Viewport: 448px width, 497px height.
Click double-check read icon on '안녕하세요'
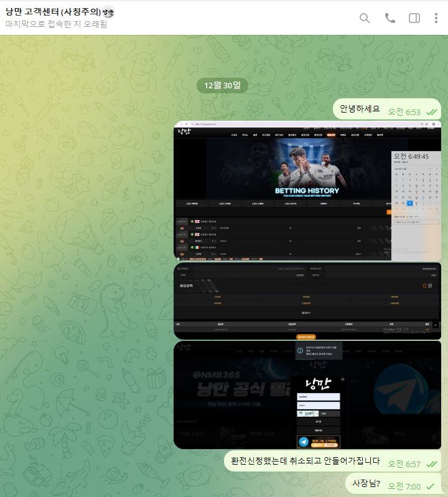coord(431,112)
